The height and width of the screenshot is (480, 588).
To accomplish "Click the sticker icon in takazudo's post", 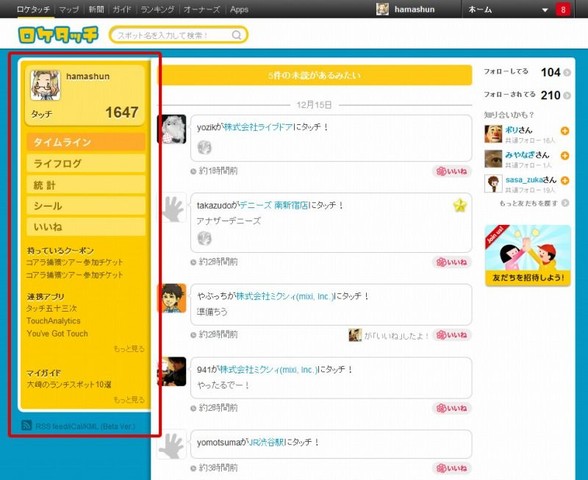I will 204,238.
